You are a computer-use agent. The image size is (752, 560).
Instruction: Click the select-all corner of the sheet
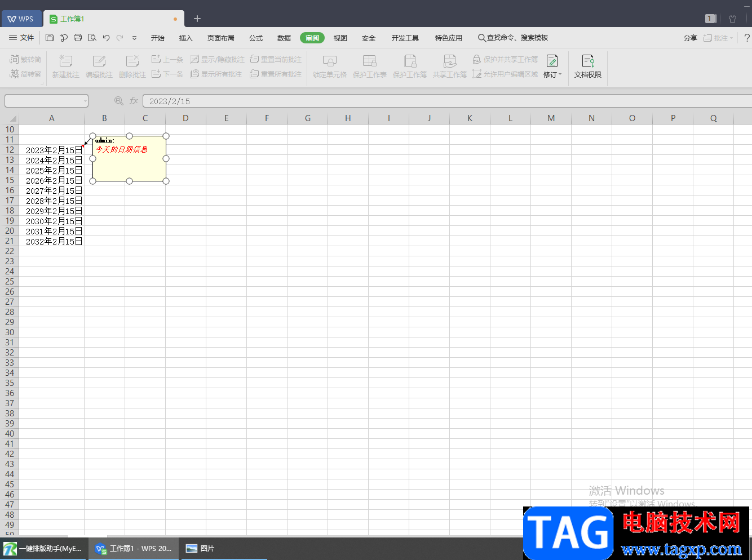pos(10,118)
